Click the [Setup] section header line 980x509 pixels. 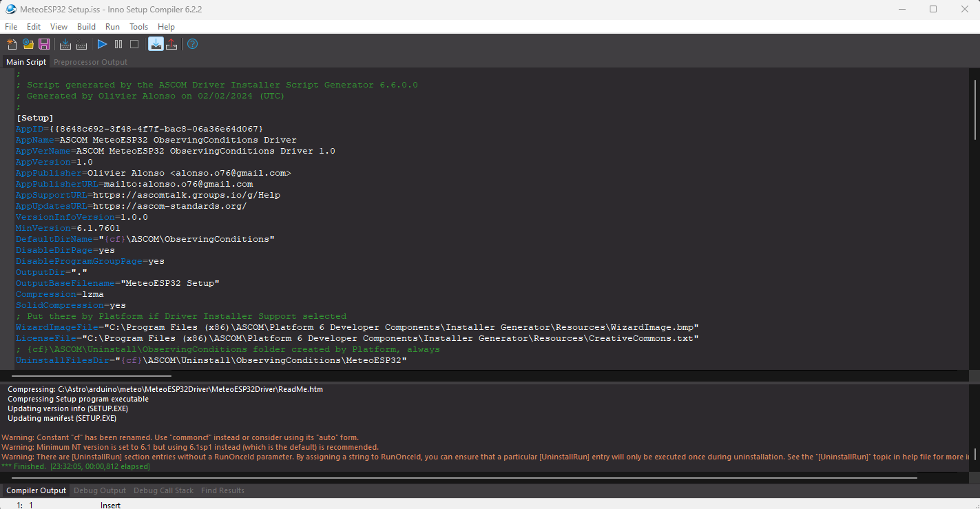click(x=34, y=118)
